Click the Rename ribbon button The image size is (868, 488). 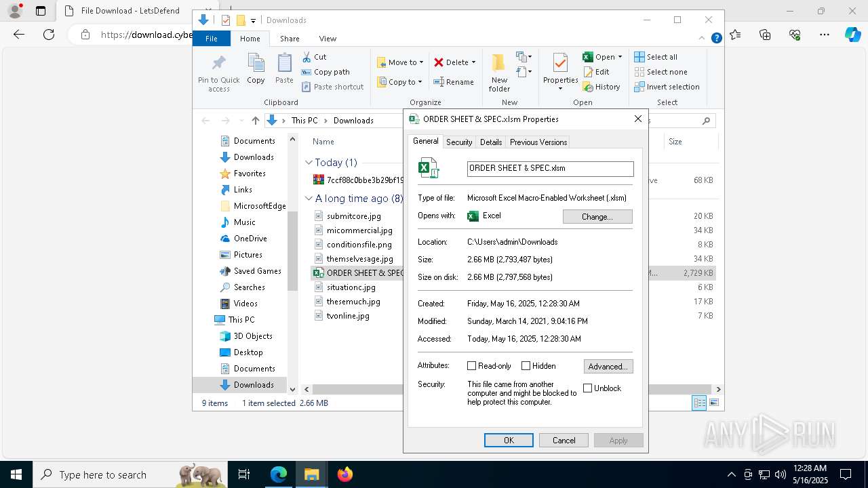click(x=454, y=82)
